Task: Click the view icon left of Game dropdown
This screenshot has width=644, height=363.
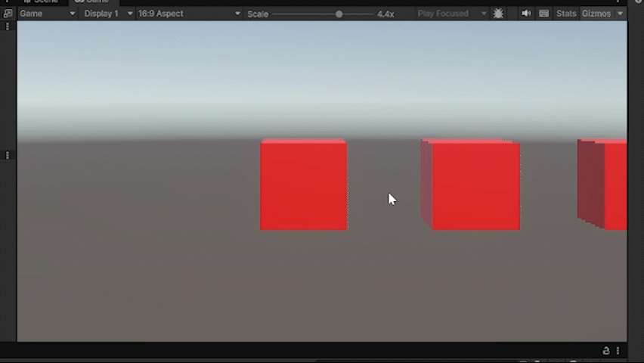Action: (8, 14)
